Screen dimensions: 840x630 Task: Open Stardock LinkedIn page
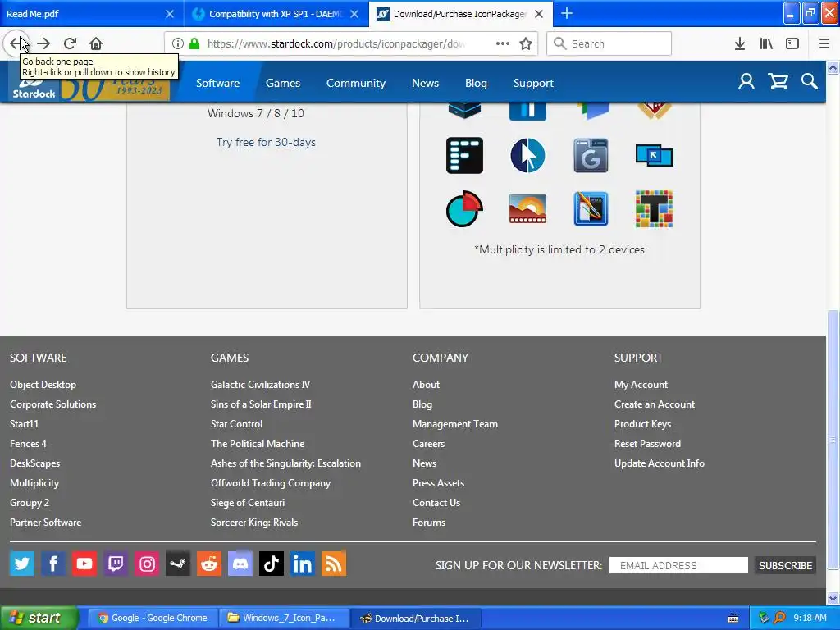pyautogui.click(x=302, y=564)
